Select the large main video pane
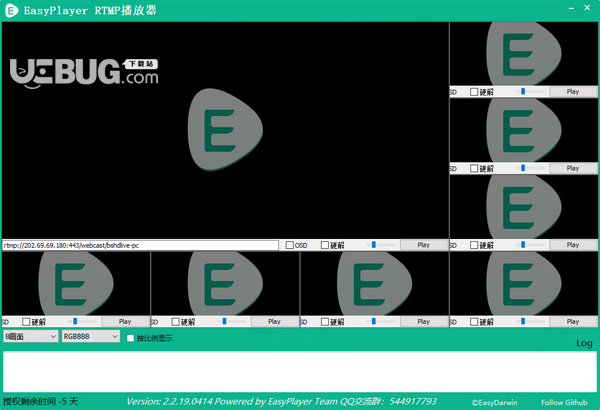Image resolution: width=600 pixels, height=410 pixels. pos(225,130)
